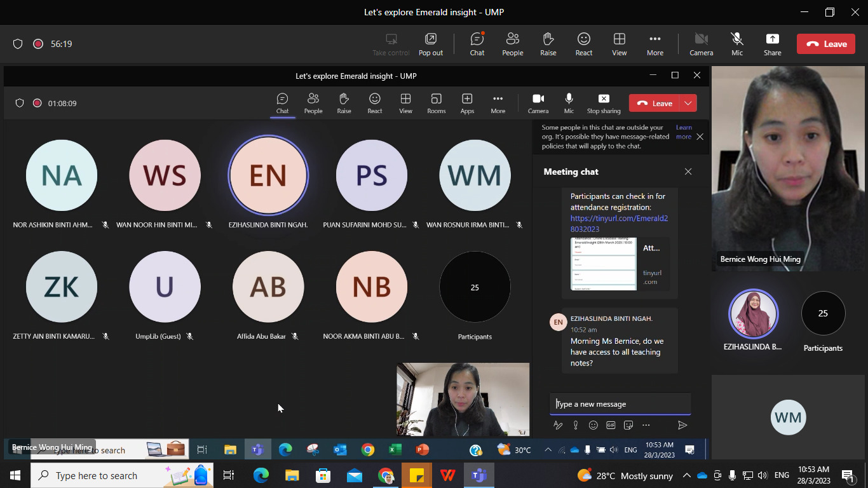Open the sticker picker in chat compose
This screenshot has width=868, height=488.
(x=628, y=425)
